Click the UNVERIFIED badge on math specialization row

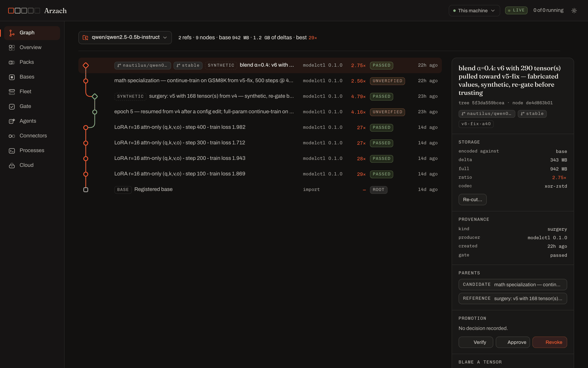[x=387, y=81]
